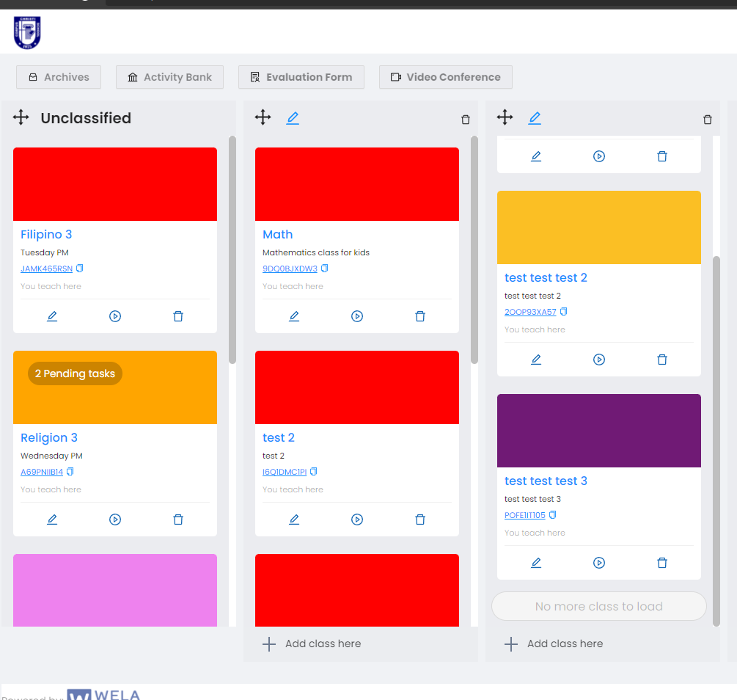This screenshot has height=700, width=737.
Task: Delete the column containing test test test 2
Action: (708, 120)
